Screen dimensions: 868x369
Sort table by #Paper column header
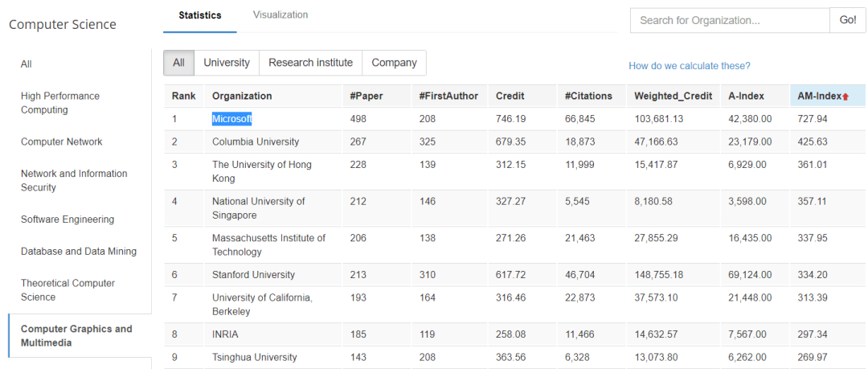[366, 96]
